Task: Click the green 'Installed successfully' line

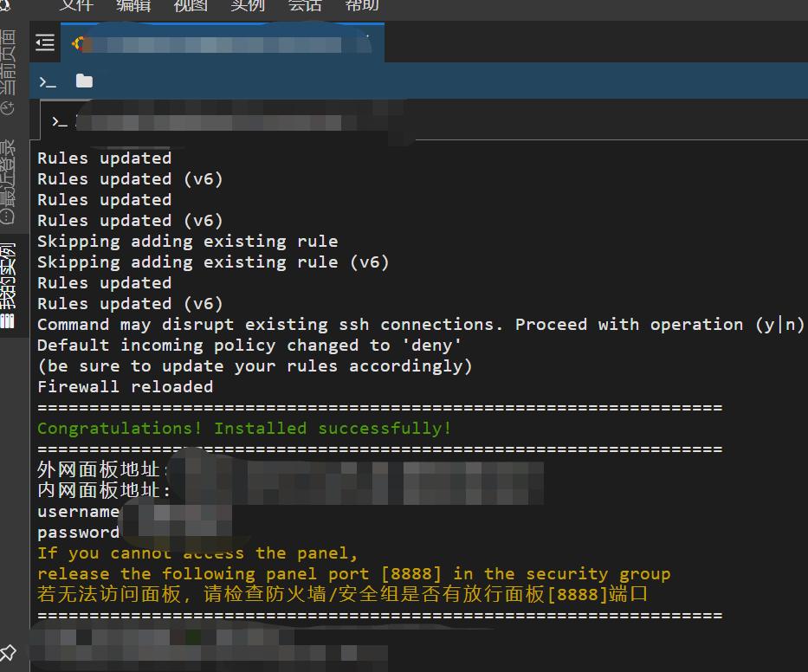Action: coord(244,429)
